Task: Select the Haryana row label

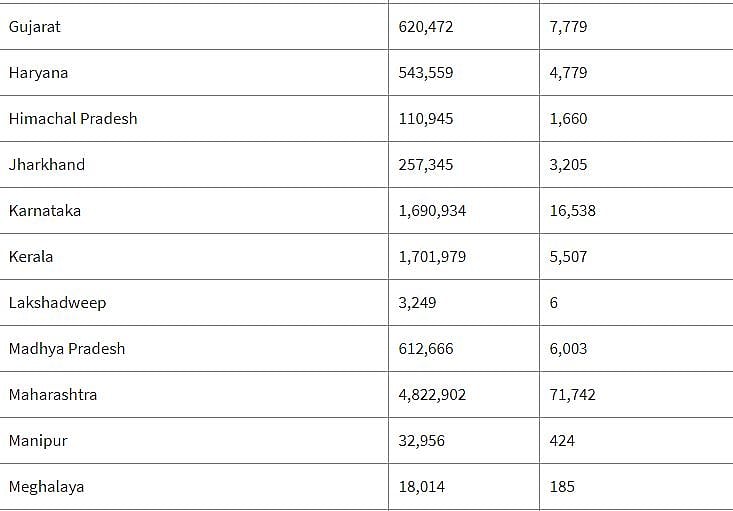Action: [x=38, y=73]
